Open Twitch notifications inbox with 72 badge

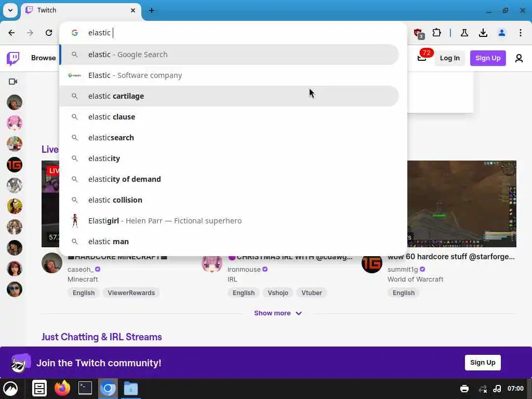click(x=422, y=58)
